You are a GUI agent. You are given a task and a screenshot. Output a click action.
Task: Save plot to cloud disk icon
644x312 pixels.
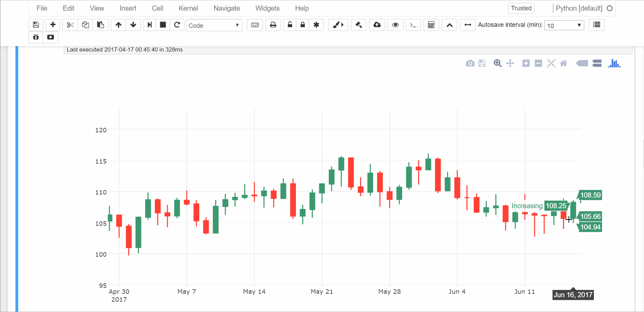point(482,63)
